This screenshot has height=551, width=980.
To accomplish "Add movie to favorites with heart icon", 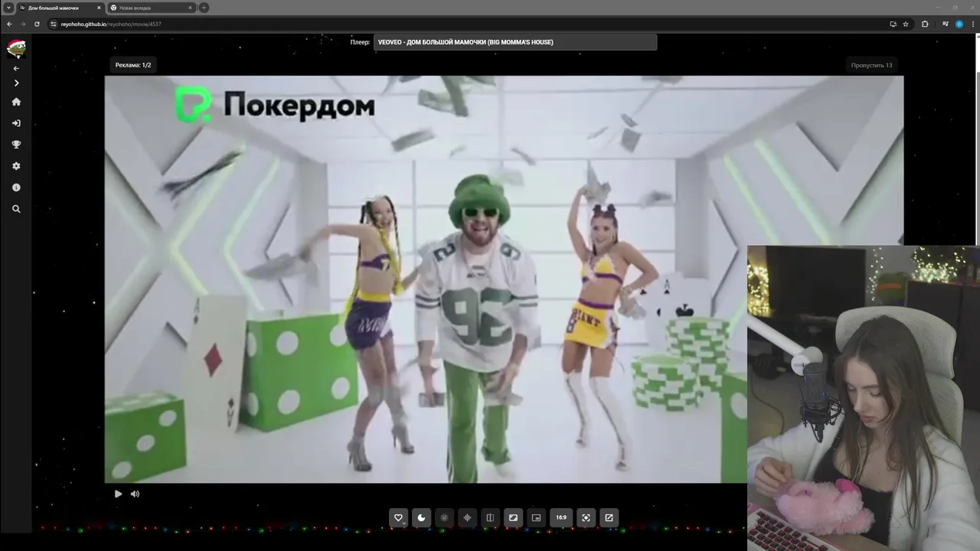I will pyautogui.click(x=398, y=518).
